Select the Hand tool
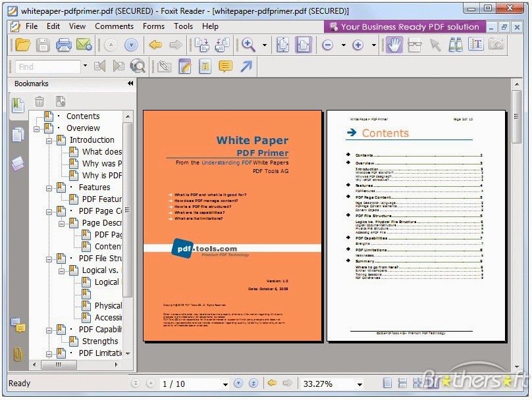This screenshot has width=532, height=400. (x=394, y=44)
